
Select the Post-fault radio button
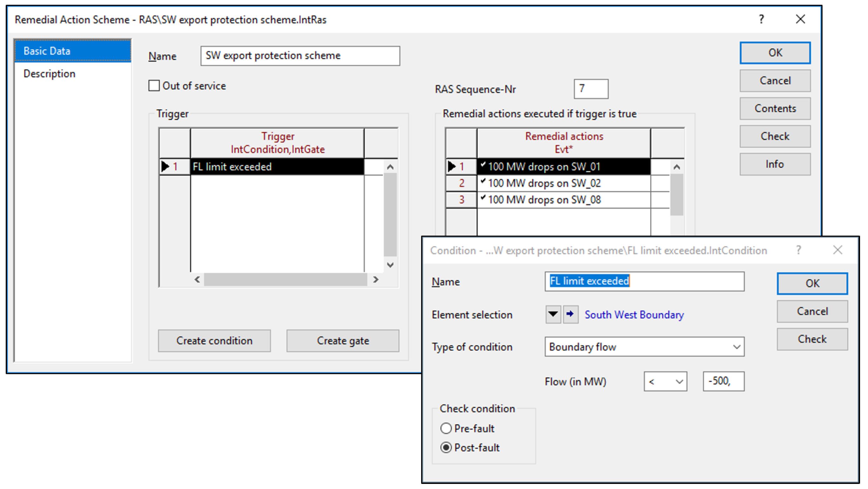click(x=446, y=448)
